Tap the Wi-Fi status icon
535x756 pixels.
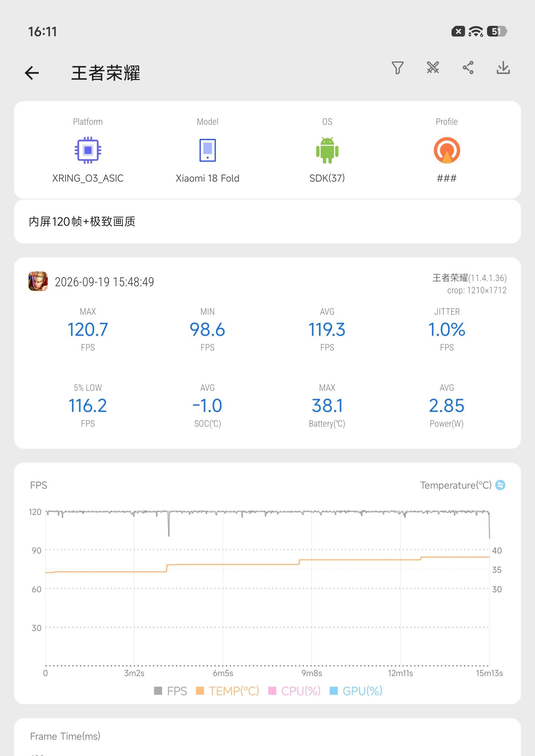[476, 32]
